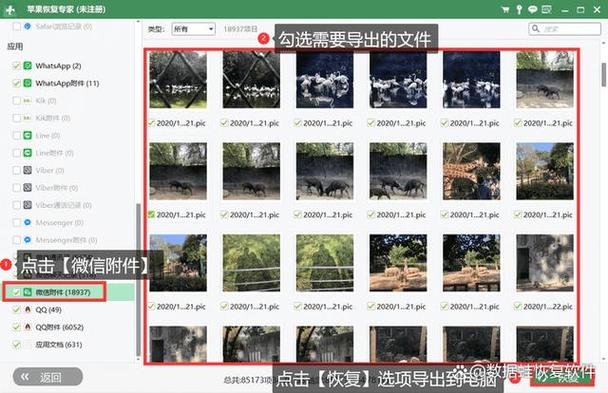
Task: Uncheck the 应用文档 (631) checkbox
Action: coord(16,344)
